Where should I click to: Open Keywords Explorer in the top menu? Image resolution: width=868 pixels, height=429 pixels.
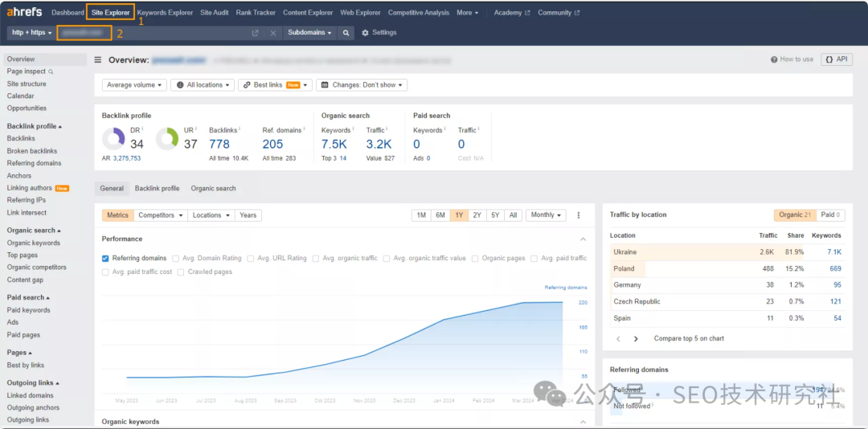tap(165, 13)
